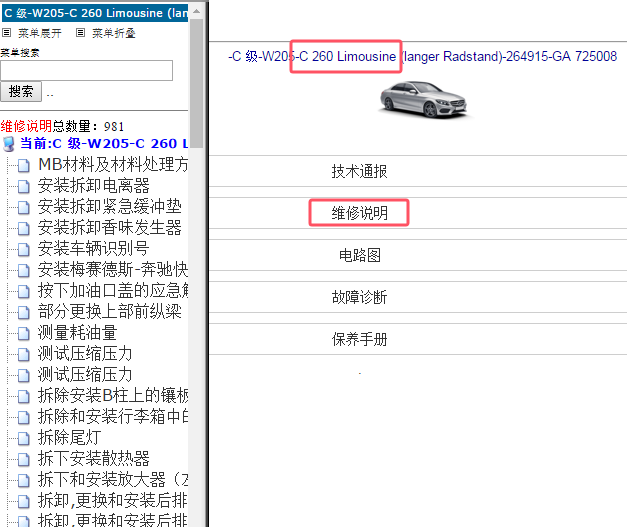The height and width of the screenshot is (527, 627).
Task: Open the first 拆卸,更换和安装后排 entry
Action: tap(113, 500)
